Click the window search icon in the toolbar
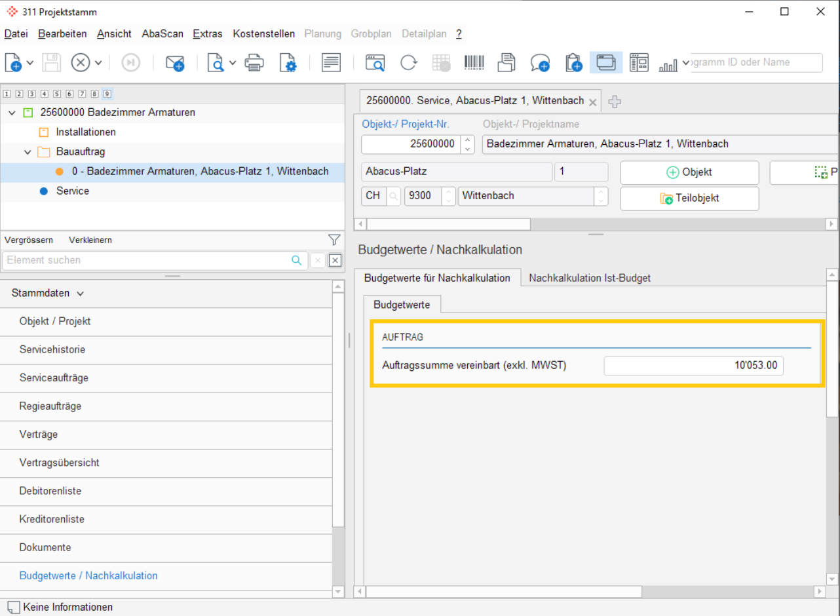 375,63
